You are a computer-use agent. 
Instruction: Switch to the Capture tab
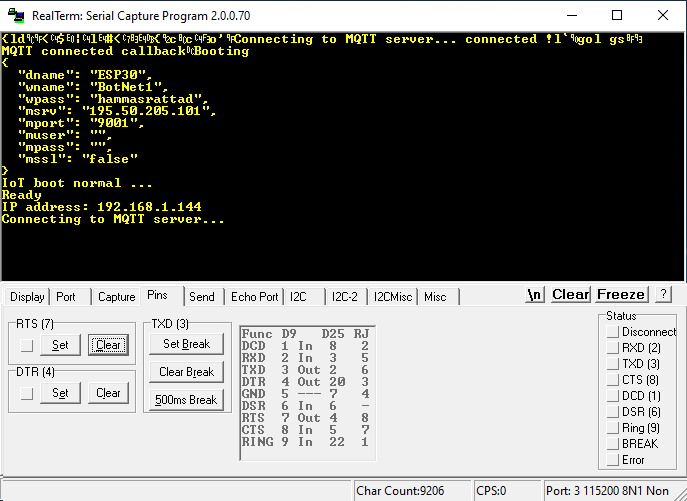click(116, 297)
